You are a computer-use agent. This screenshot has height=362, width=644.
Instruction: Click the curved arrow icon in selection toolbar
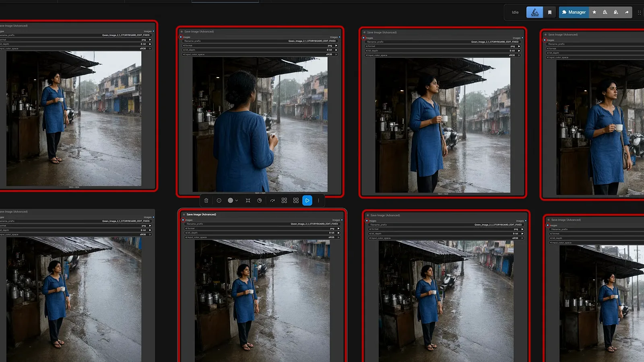272,200
